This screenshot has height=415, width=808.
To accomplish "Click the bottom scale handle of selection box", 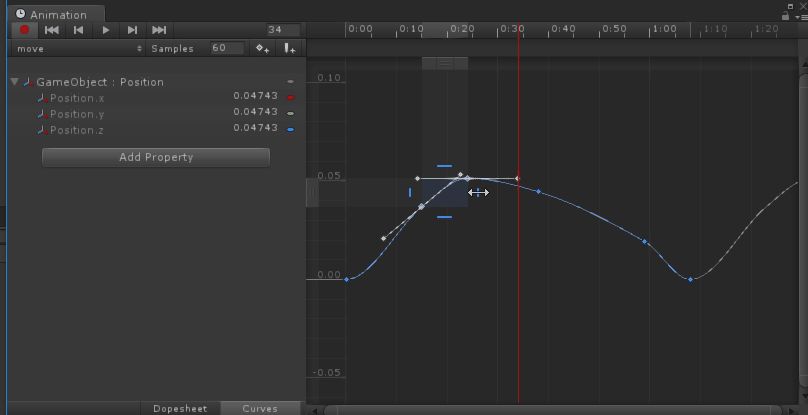I will 444,217.
